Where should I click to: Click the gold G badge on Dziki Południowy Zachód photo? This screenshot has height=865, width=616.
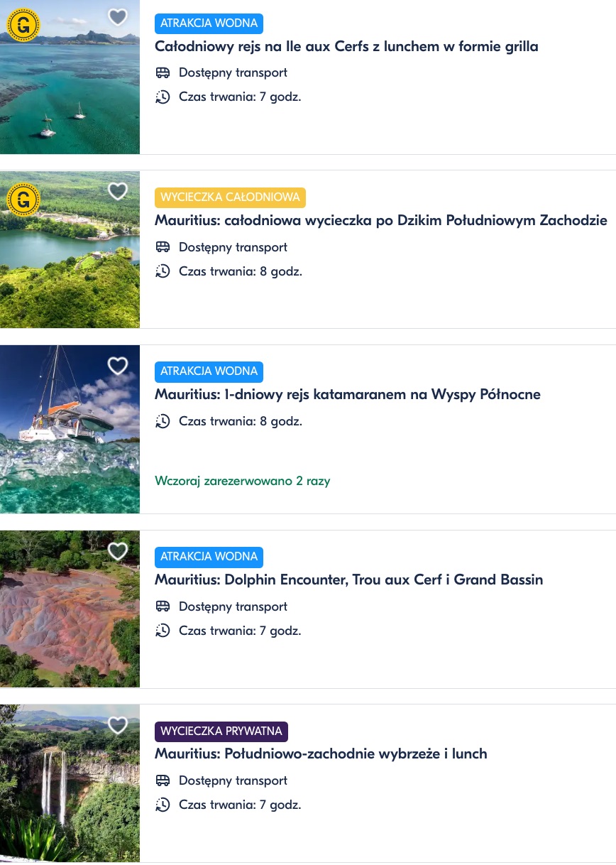[23, 200]
